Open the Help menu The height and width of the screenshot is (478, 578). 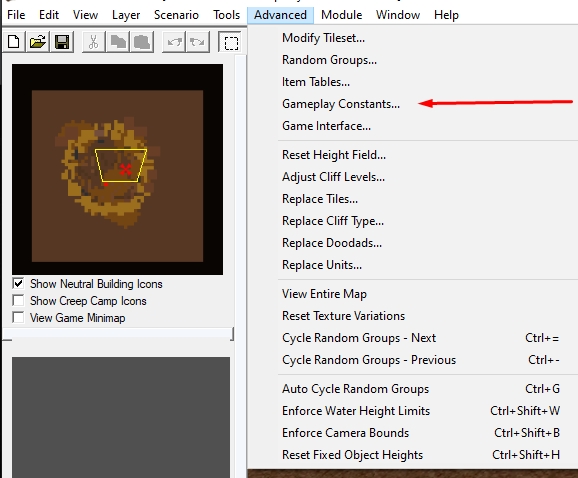446,15
